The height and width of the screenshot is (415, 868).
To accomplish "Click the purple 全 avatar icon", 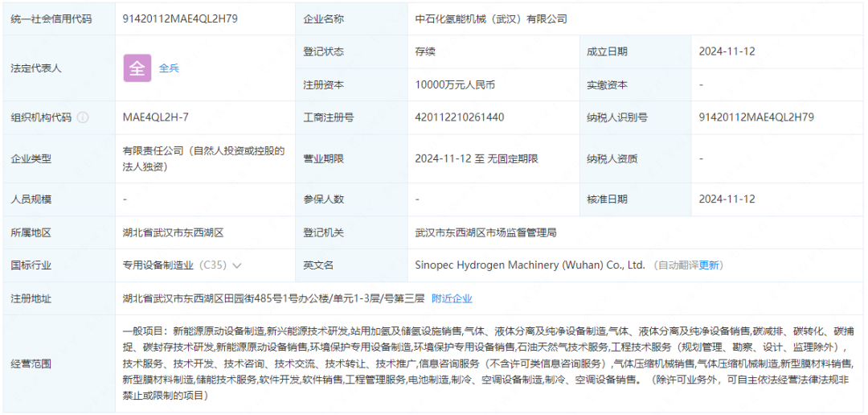I will coord(137,68).
